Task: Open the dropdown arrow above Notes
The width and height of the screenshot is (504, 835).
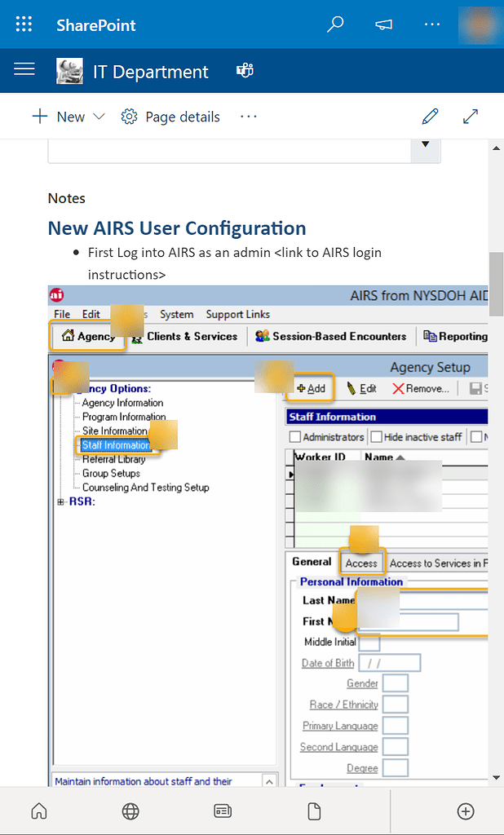Action: (425, 144)
